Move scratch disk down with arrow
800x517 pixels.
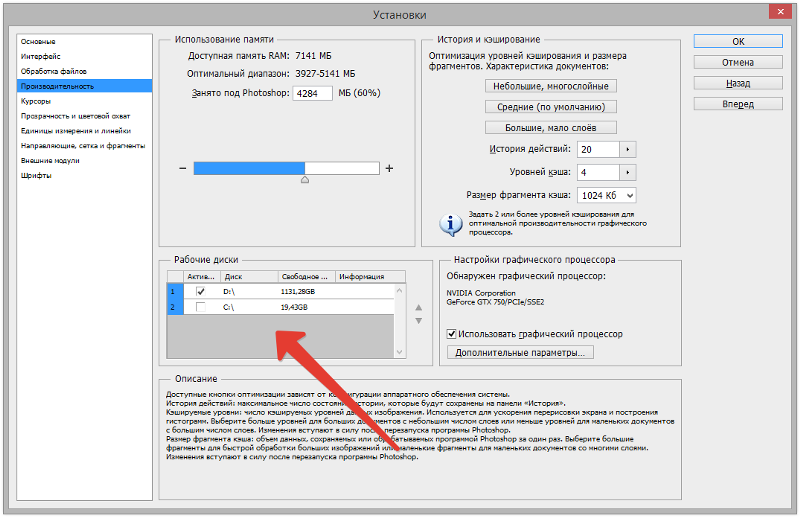click(418, 321)
